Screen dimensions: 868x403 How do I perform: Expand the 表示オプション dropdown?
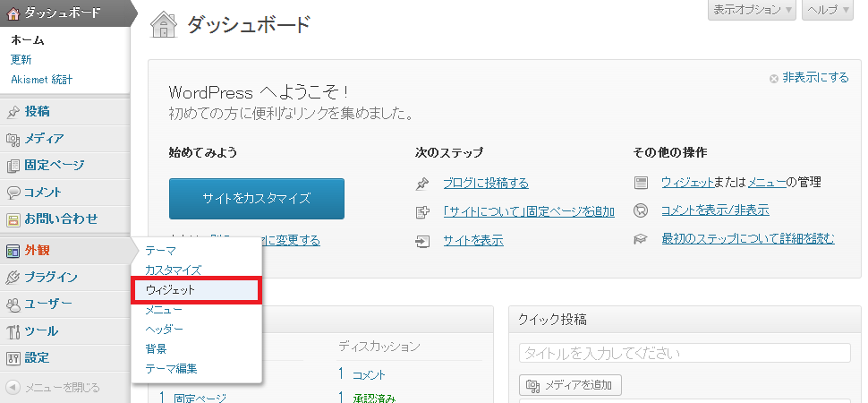point(752,10)
